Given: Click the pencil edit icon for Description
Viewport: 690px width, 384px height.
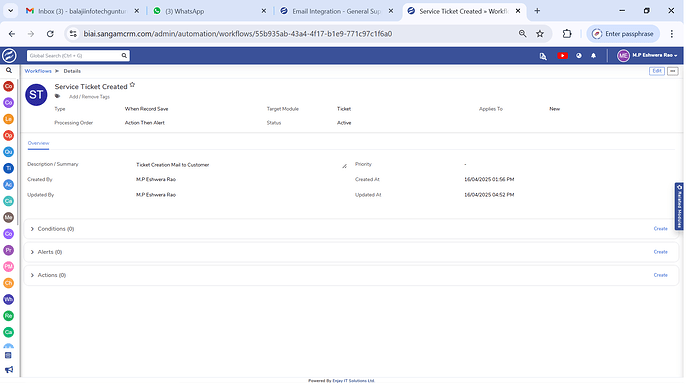Looking at the screenshot, I should click(x=344, y=166).
